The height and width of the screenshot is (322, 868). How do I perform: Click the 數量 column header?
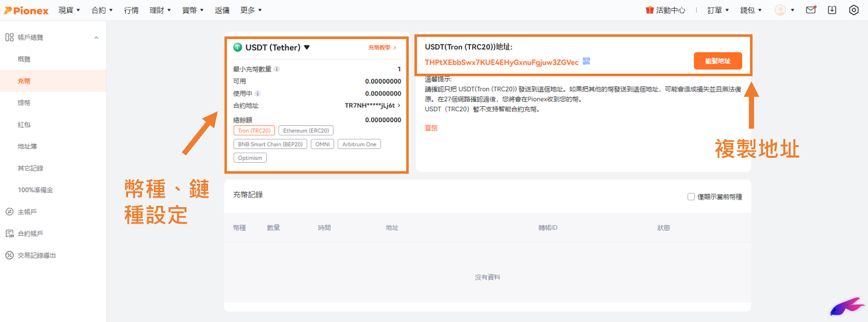(273, 228)
